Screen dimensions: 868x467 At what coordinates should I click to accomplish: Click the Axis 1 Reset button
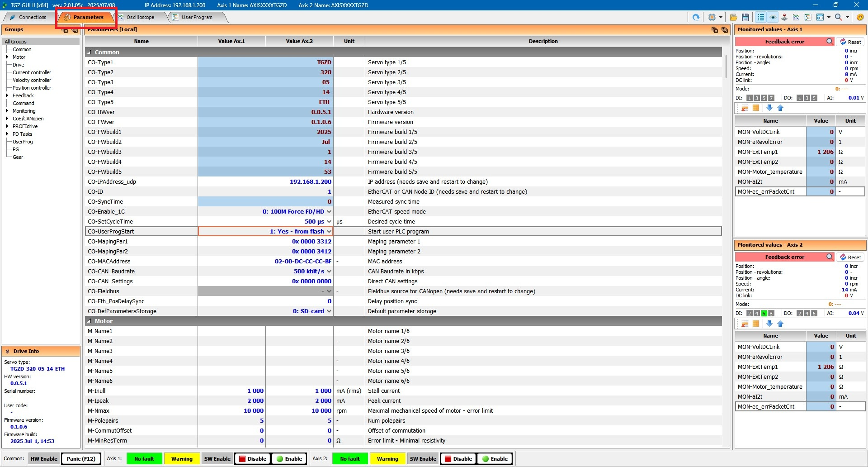click(x=850, y=42)
